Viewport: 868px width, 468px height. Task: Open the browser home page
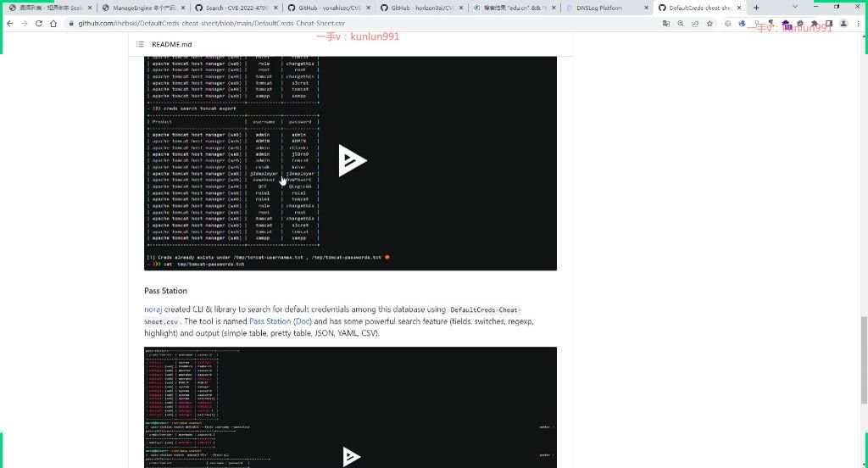[53, 23]
